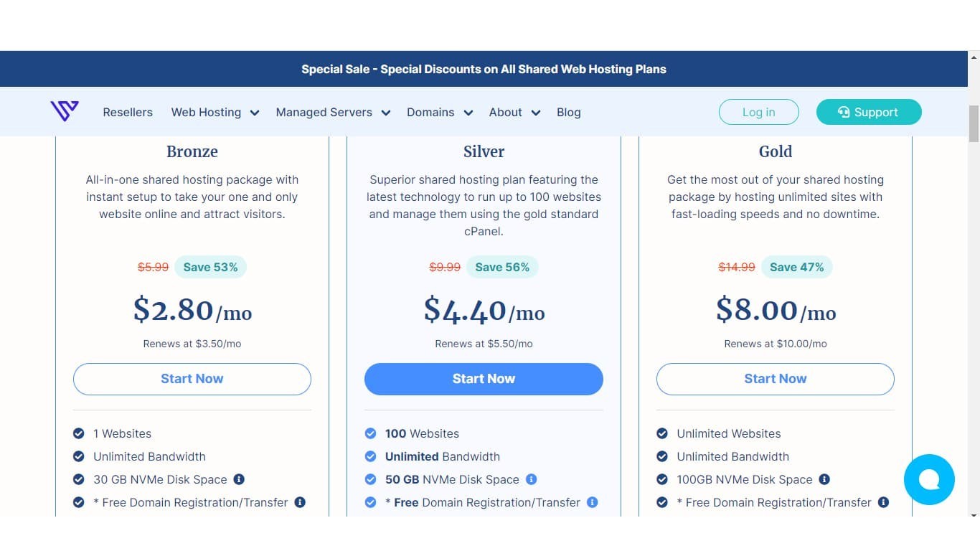This screenshot has width=980, height=551.
Task: Click the struck-through $14.99 price
Action: pyautogui.click(x=737, y=267)
